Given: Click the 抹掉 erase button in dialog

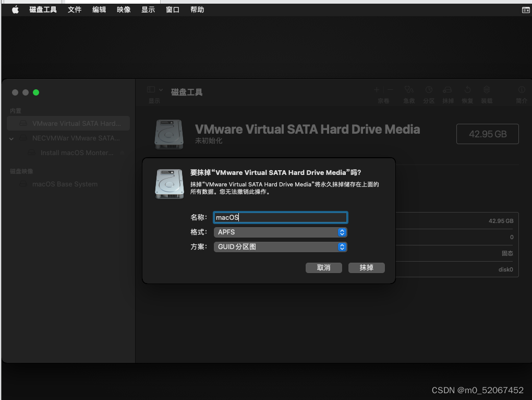Looking at the screenshot, I should (367, 267).
